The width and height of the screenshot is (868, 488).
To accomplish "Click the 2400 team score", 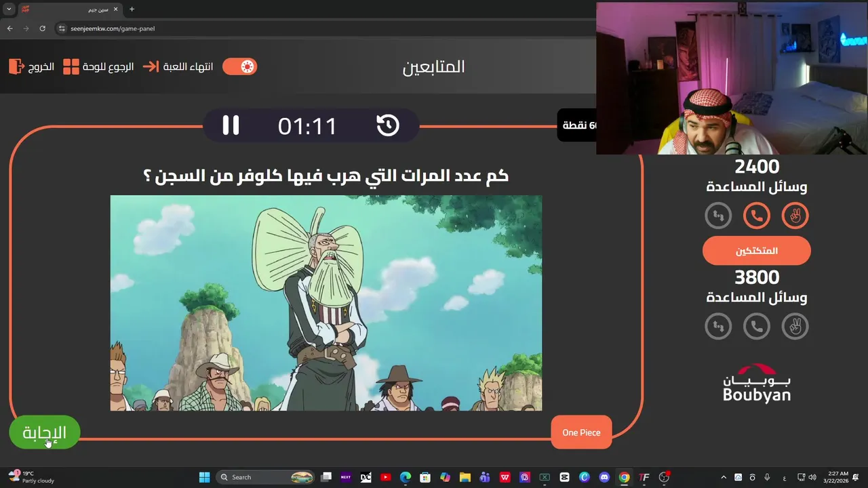I will point(757,167).
